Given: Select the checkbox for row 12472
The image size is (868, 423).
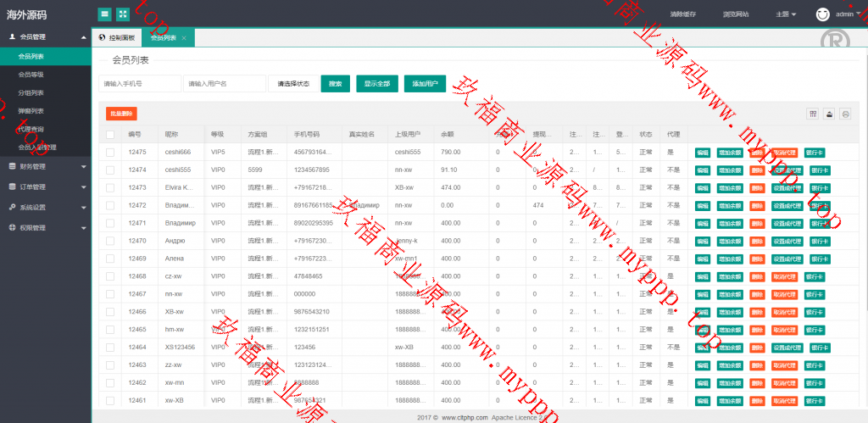Looking at the screenshot, I should [x=110, y=205].
